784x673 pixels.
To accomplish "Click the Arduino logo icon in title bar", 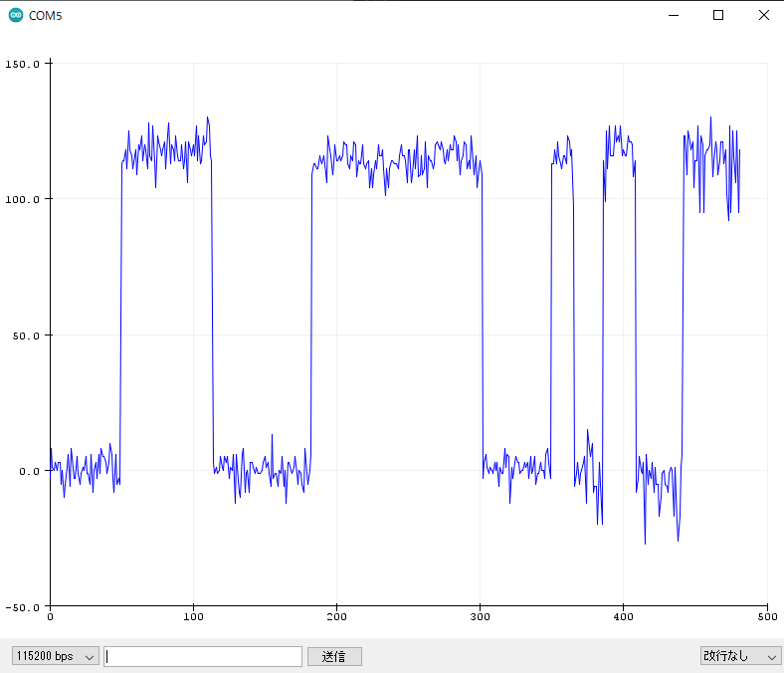I will pos(15,15).
